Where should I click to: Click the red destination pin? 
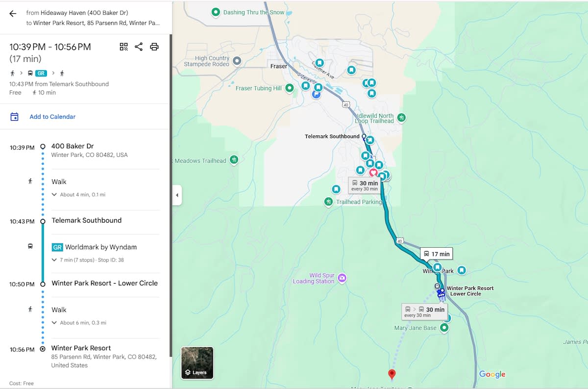click(392, 374)
